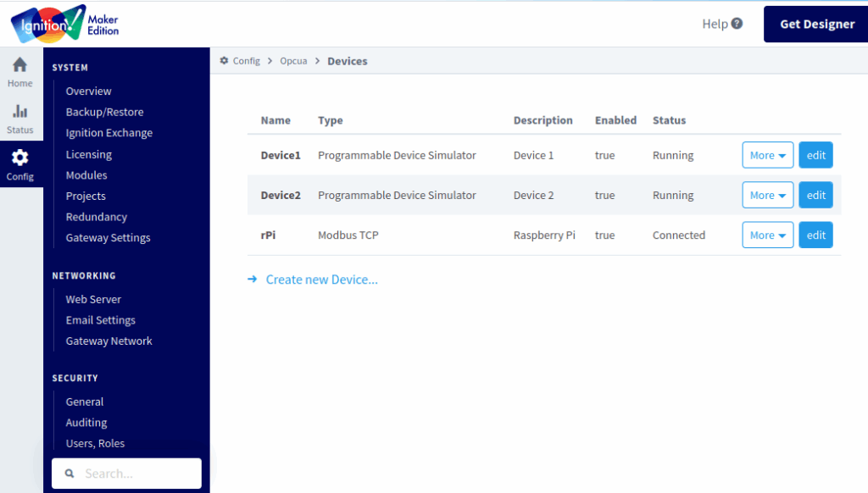Click the Create new Device link
Image resolution: width=868 pixels, height=493 pixels.
[x=321, y=280]
